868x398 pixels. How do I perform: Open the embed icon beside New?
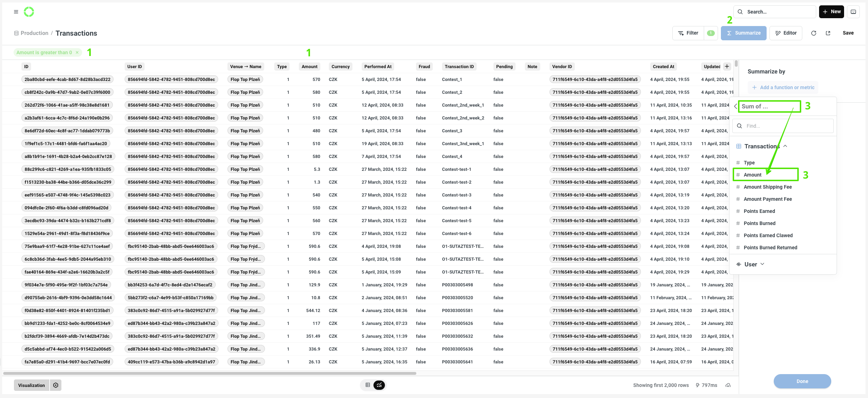tap(853, 12)
